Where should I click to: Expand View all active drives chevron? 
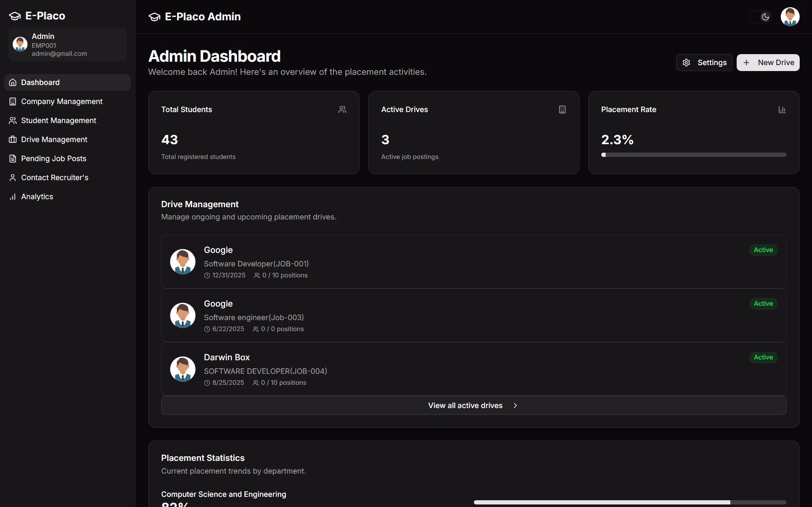coord(515,405)
